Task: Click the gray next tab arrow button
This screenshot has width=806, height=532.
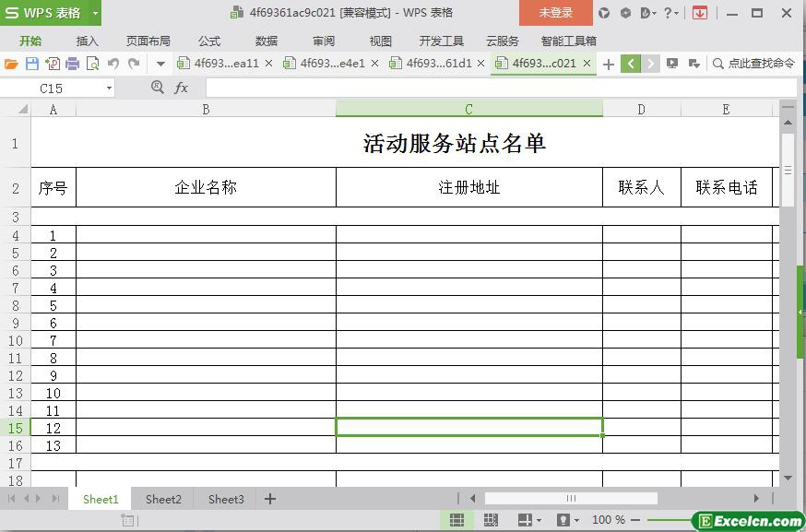Action: click(x=650, y=64)
